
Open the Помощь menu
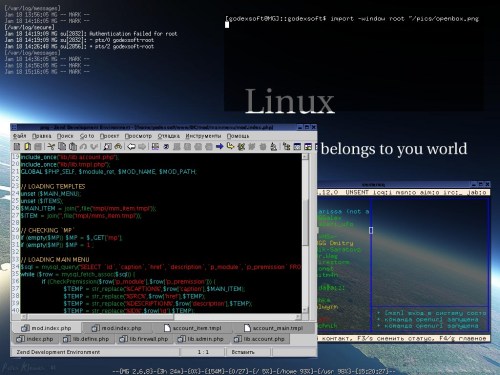(x=238, y=136)
